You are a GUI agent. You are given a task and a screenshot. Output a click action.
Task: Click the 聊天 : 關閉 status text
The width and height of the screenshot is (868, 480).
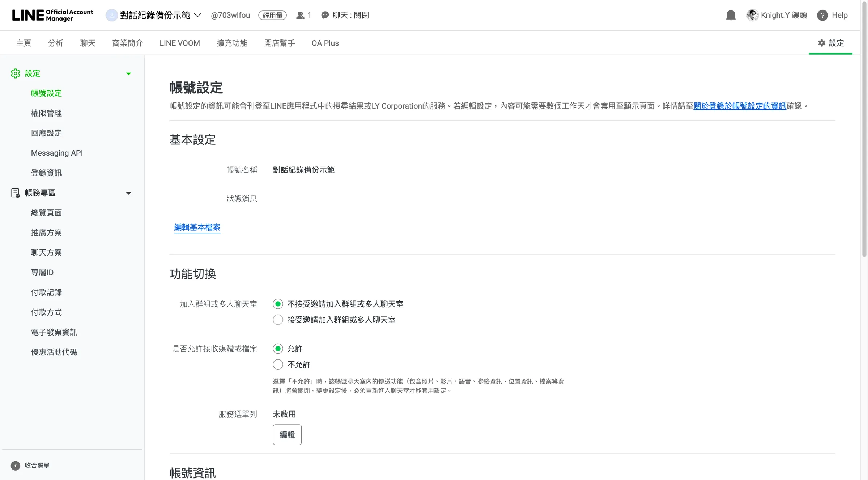point(350,15)
